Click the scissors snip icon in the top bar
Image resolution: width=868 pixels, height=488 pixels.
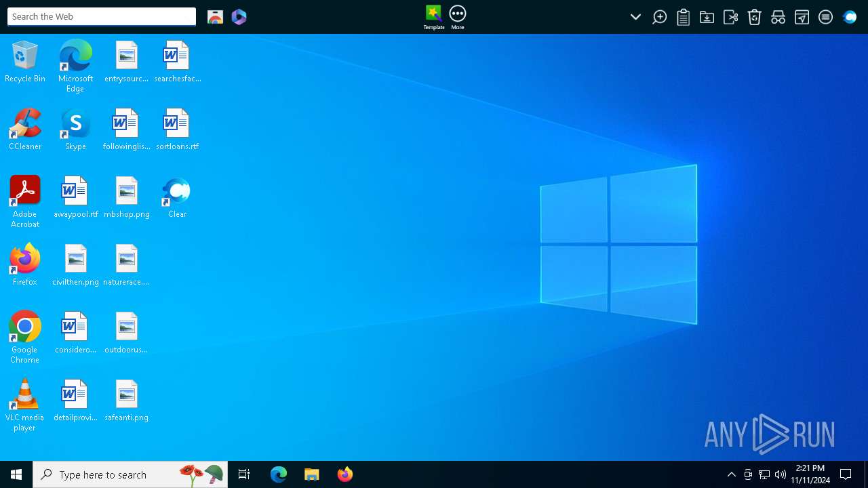(730, 17)
